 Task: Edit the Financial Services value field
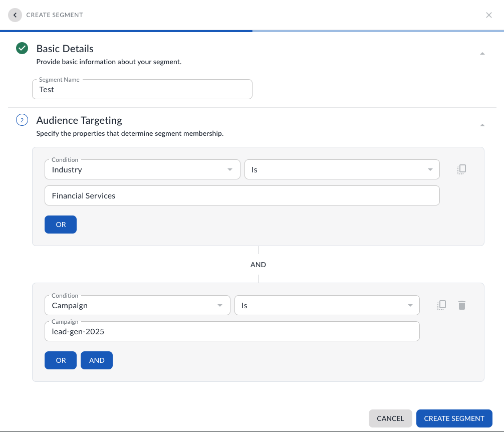[242, 195]
